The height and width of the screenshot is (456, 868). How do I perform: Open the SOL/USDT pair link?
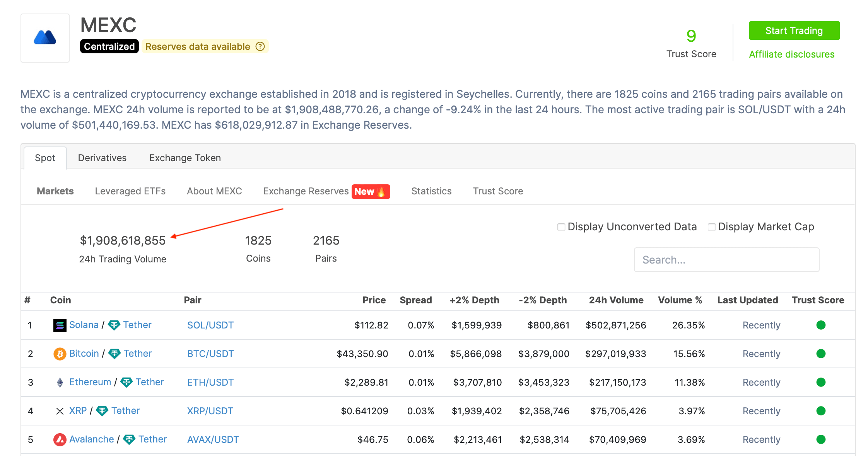pyautogui.click(x=210, y=325)
